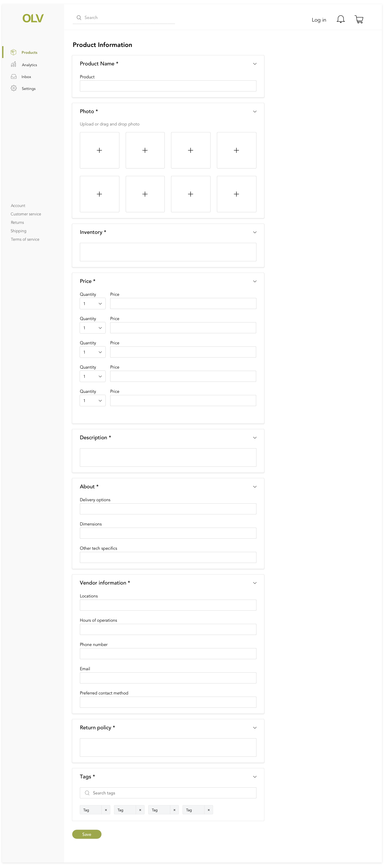Open the last Quantity dropdown

(93, 401)
